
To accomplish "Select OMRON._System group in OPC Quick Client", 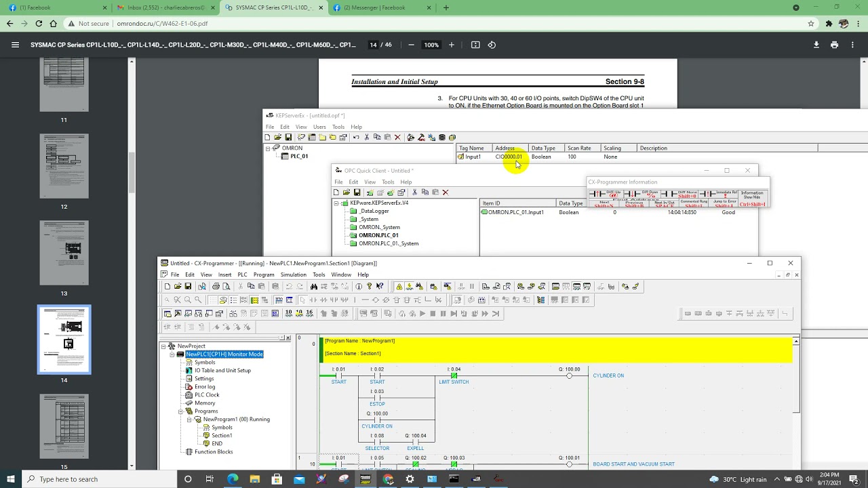I will click(379, 227).
